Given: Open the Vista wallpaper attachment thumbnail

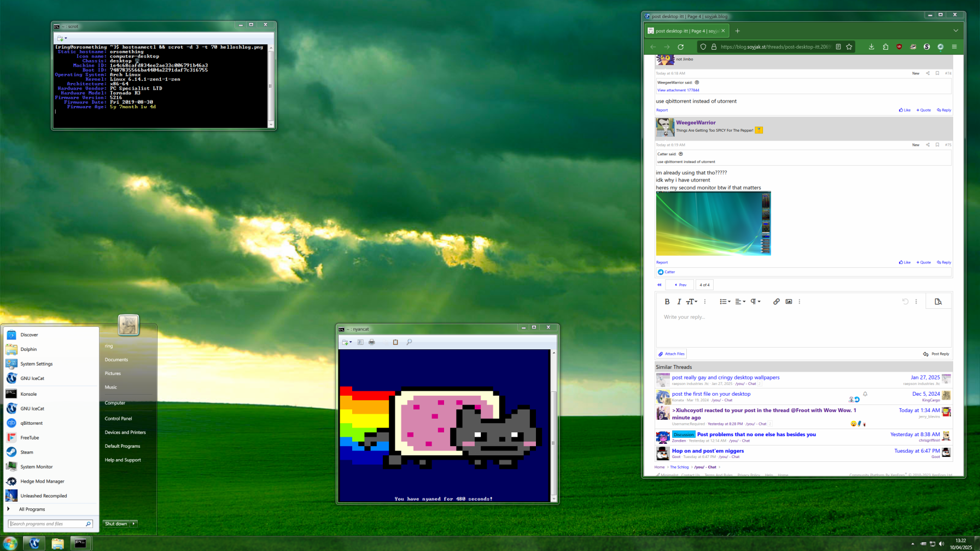Looking at the screenshot, I should (x=713, y=224).
